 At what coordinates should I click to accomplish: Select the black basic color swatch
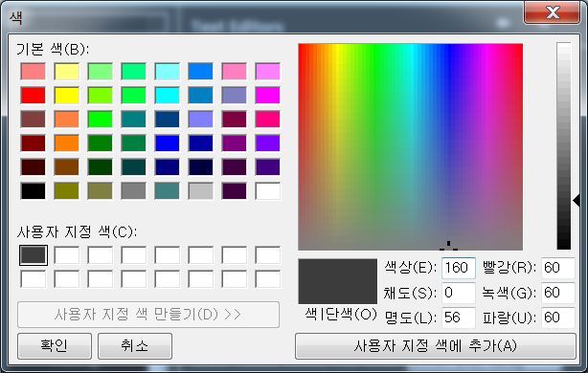(x=34, y=191)
